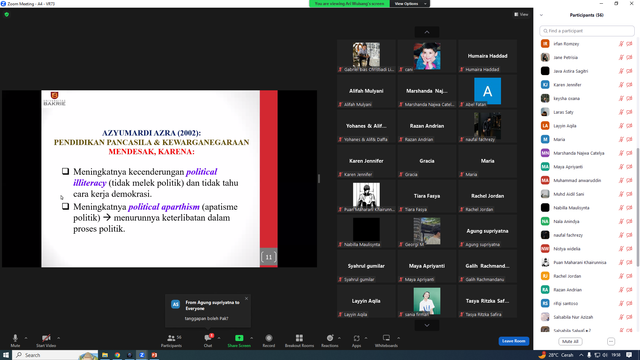The image size is (640, 360).
Task: Collapse the Participants panel chevron
Action: tap(541, 15)
